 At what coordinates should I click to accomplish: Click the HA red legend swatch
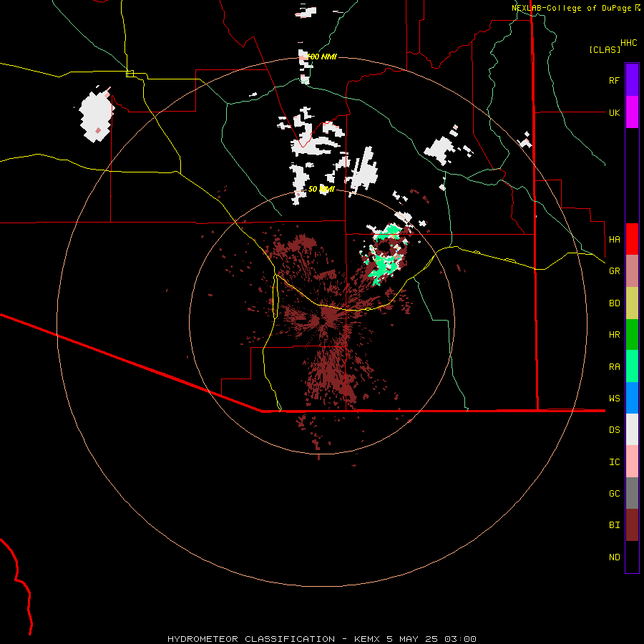[632, 239]
